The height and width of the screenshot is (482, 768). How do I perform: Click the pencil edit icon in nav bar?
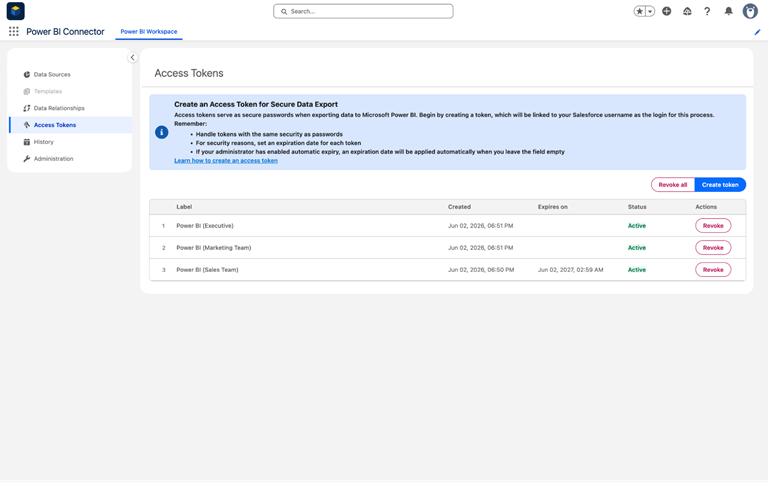[757, 32]
